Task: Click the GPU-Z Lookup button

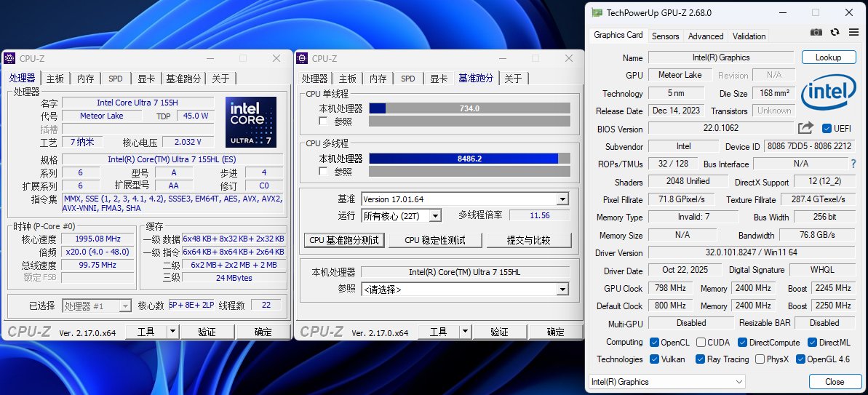Action: tap(828, 57)
